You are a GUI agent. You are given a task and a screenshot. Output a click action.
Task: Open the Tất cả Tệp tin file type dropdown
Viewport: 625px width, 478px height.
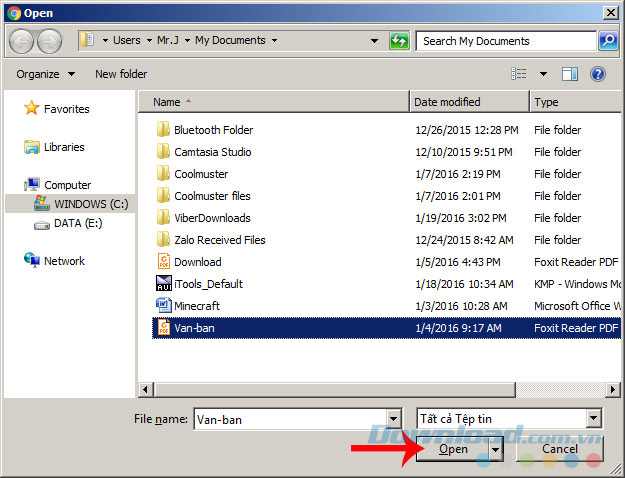(x=594, y=419)
